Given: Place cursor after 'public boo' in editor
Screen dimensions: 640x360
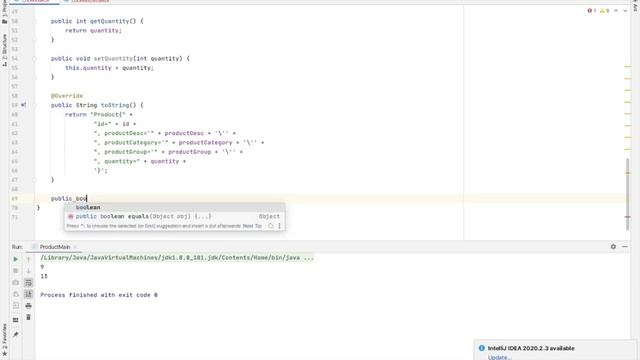Looking at the screenshot, I should click(87, 198).
